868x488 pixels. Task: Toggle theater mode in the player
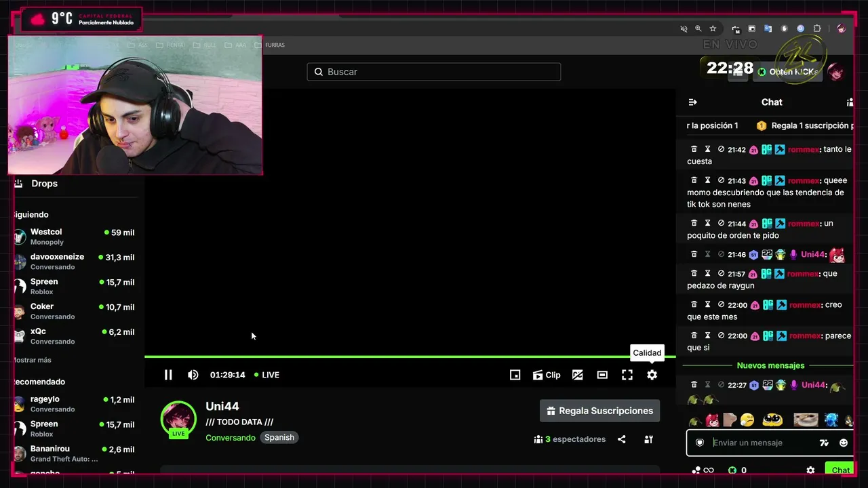click(x=602, y=375)
